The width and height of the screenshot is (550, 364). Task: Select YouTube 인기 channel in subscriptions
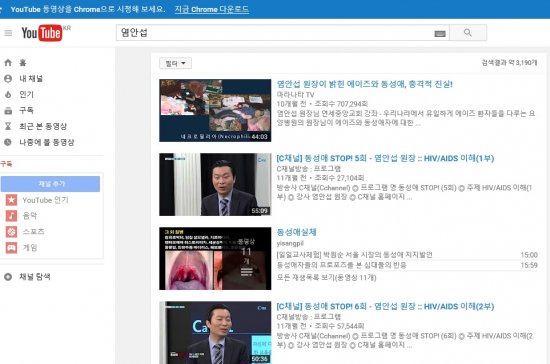[45, 200]
